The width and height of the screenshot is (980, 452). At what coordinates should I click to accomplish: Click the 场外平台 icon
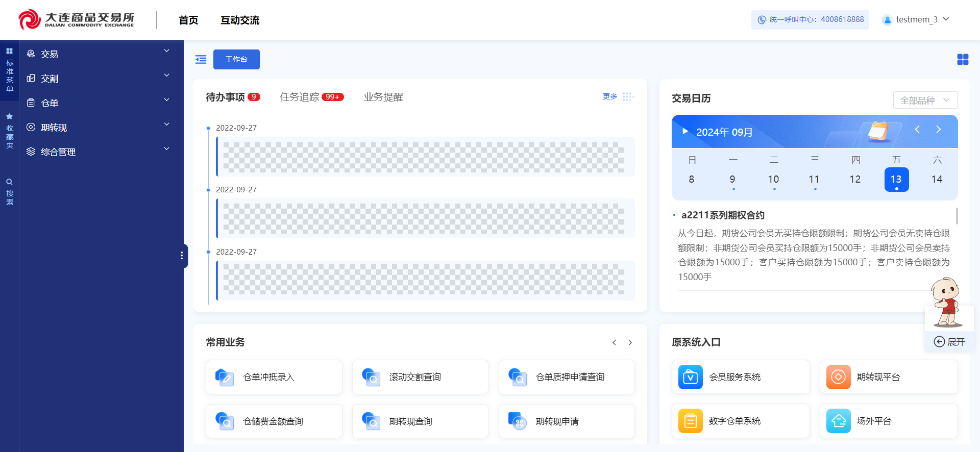[x=838, y=421]
